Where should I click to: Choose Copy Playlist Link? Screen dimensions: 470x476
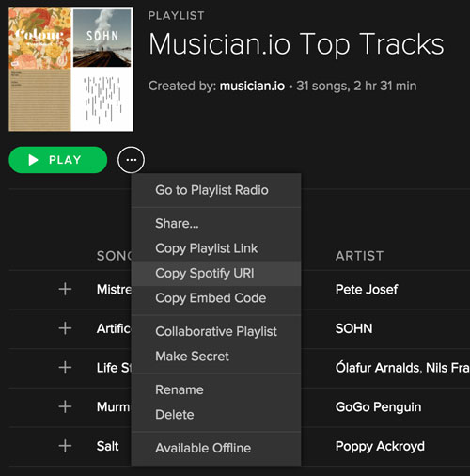click(x=216, y=248)
